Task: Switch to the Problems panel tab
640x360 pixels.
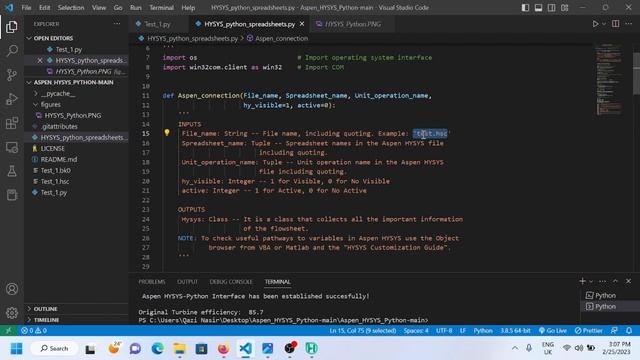Action: 152,282
